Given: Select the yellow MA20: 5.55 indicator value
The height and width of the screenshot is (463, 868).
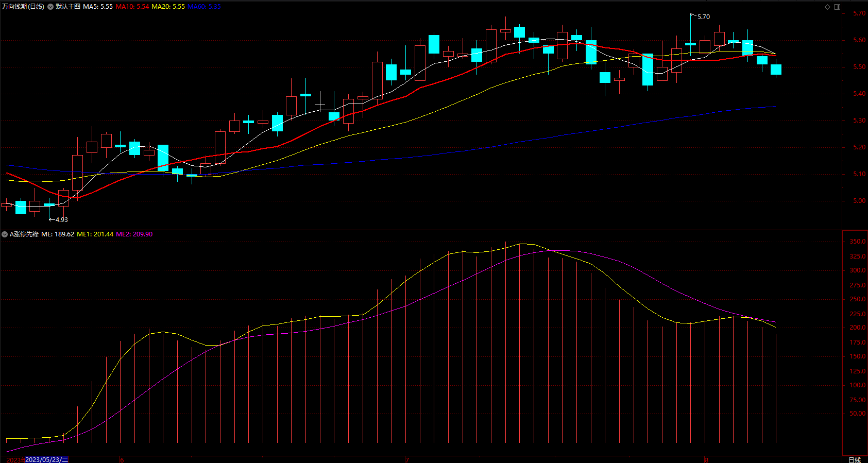Looking at the screenshot, I should [x=168, y=7].
